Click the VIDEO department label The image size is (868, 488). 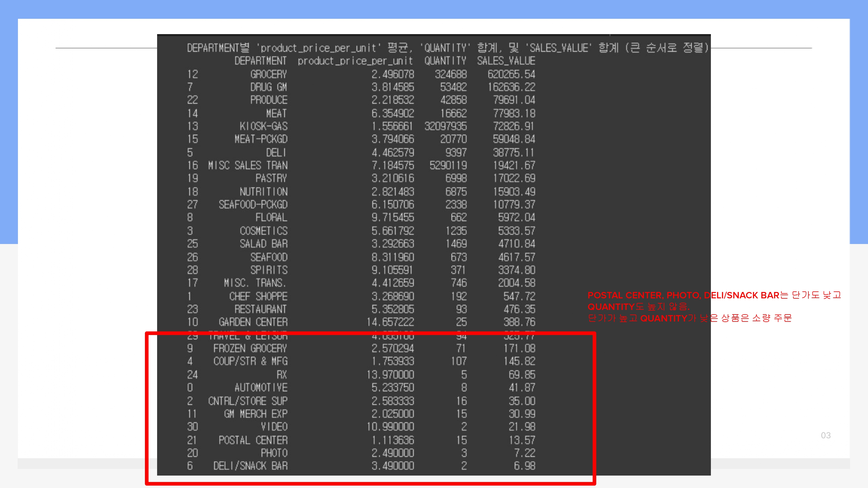[x=274, y=427]
